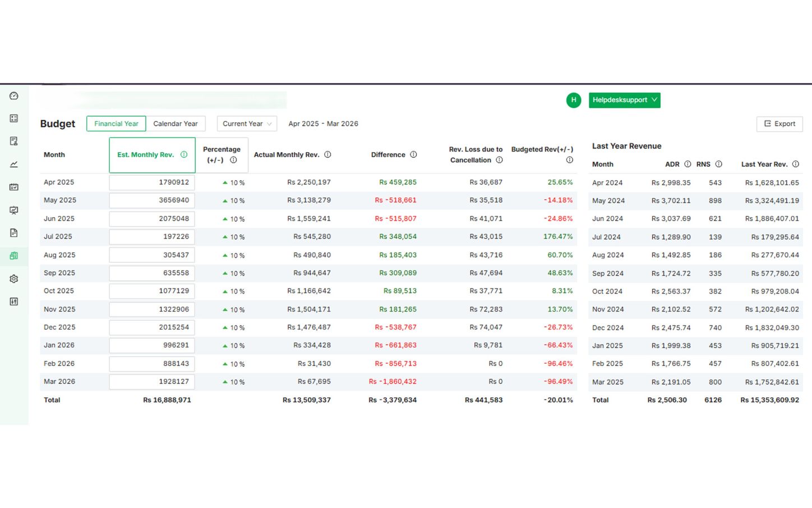Open the document page icon in sidebar
This screenshot has width=812, height=508.
[x=14, y=233]
